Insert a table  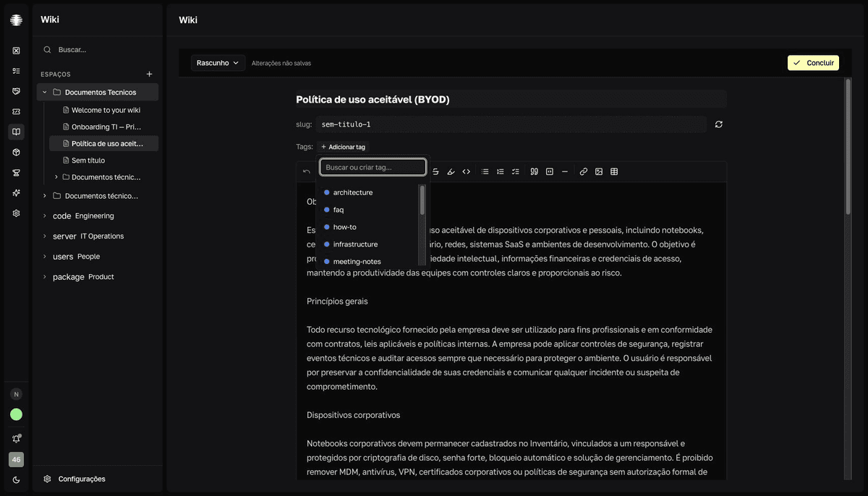pos(614,171)
